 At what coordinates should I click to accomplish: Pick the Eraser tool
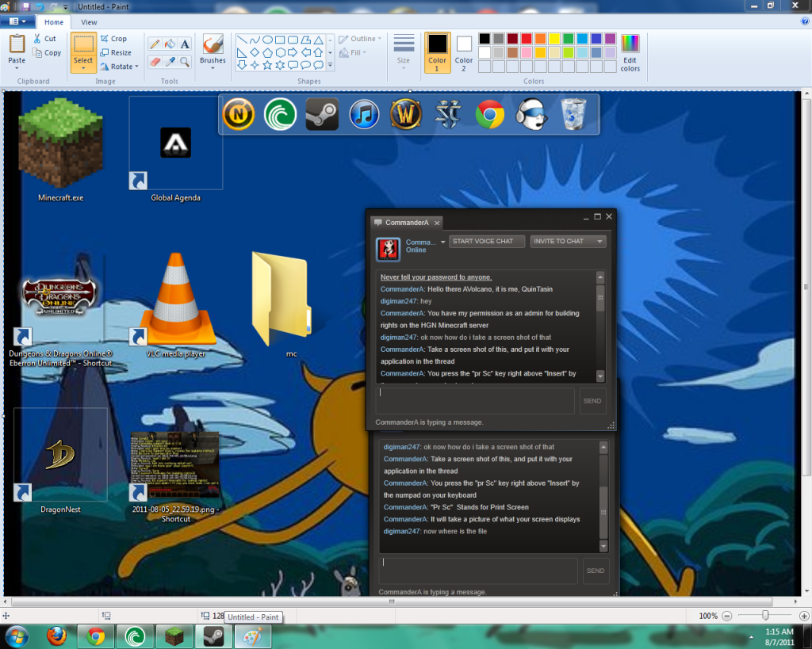click(155, 62)
